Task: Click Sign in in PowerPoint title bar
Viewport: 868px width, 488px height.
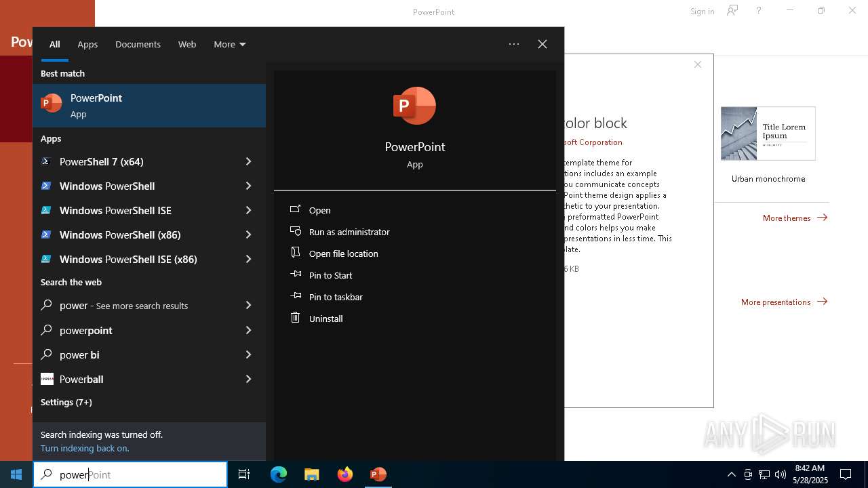Action: click(x=702, y=12)
